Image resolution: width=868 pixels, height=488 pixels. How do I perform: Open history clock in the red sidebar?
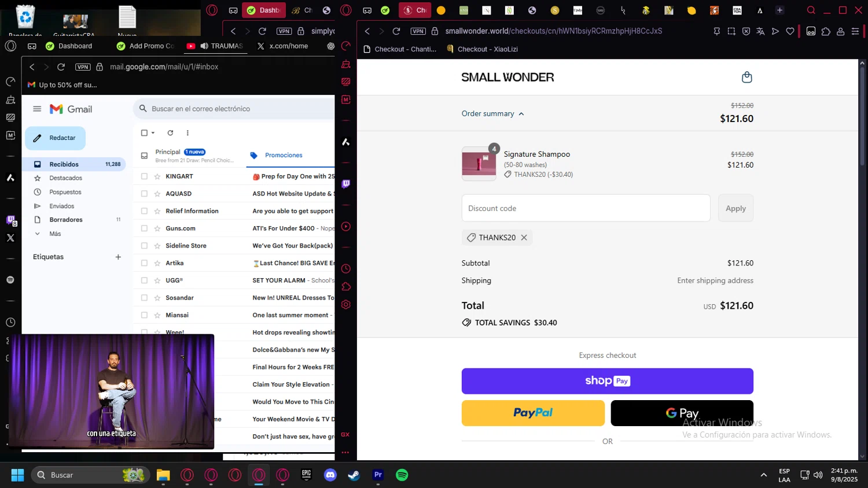346,269
